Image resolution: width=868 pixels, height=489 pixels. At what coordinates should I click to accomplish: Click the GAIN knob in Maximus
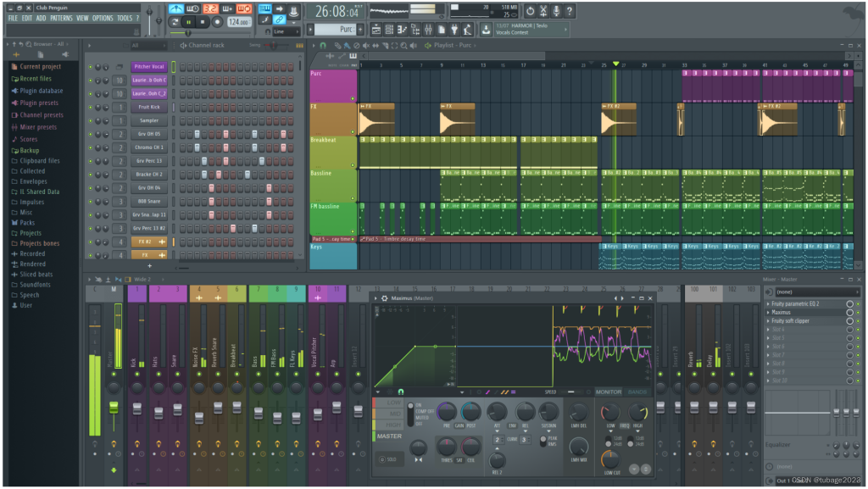[x=459, y=425]
